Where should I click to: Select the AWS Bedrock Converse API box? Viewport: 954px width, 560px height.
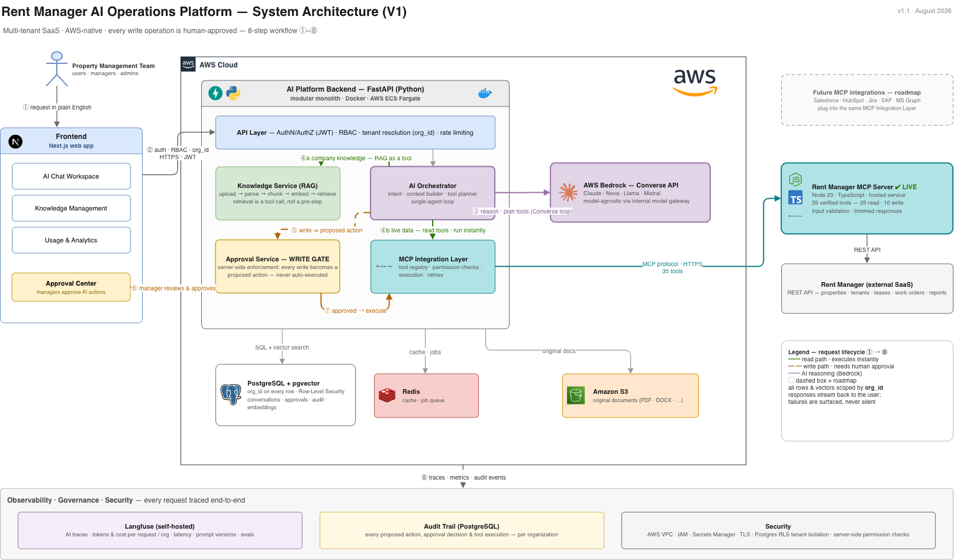coord(630,193)
